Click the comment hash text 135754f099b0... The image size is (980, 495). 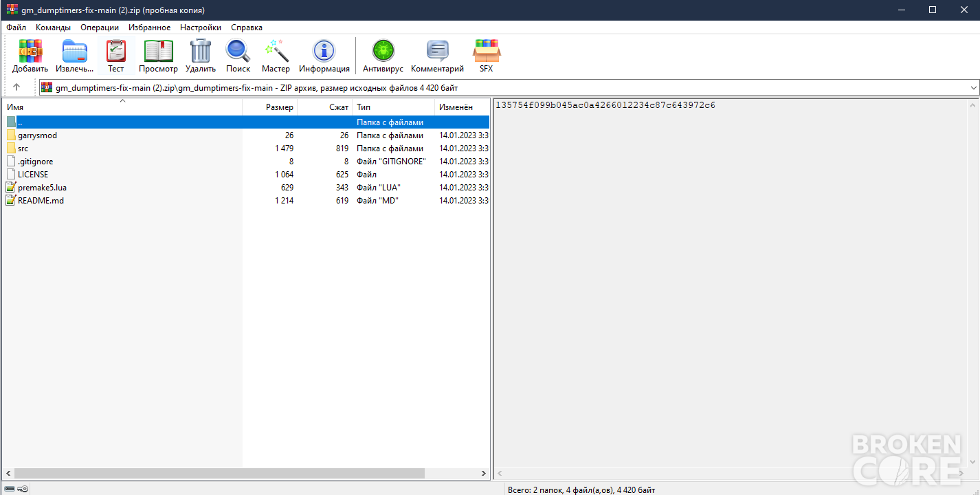click(x=605, y=105)
